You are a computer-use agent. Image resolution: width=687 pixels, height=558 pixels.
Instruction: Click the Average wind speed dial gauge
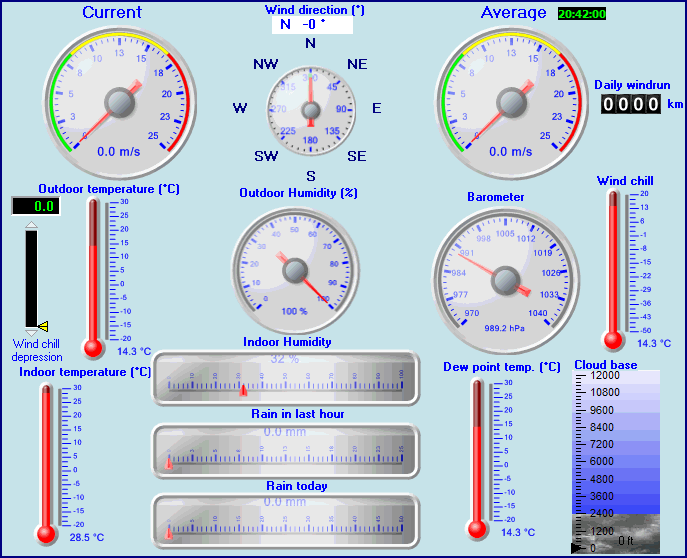[511, 103]
